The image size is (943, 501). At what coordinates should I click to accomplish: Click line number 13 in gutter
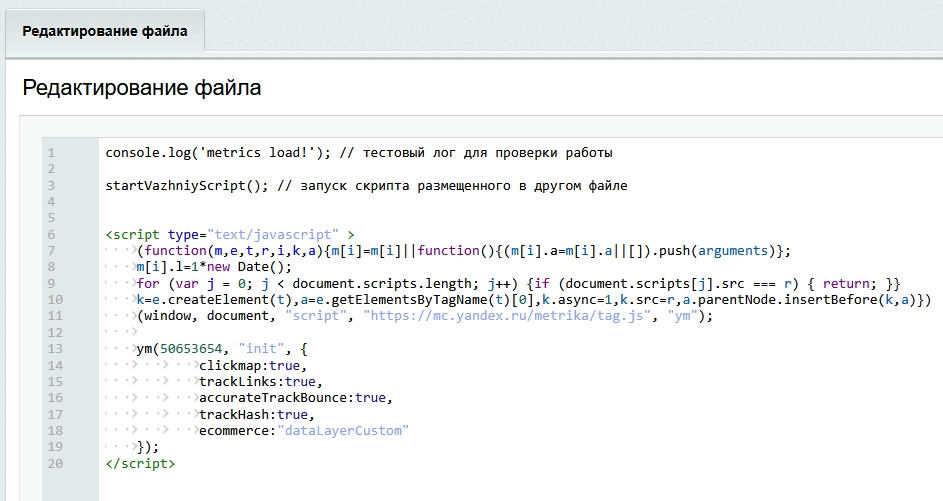click(x=55, y=349)
